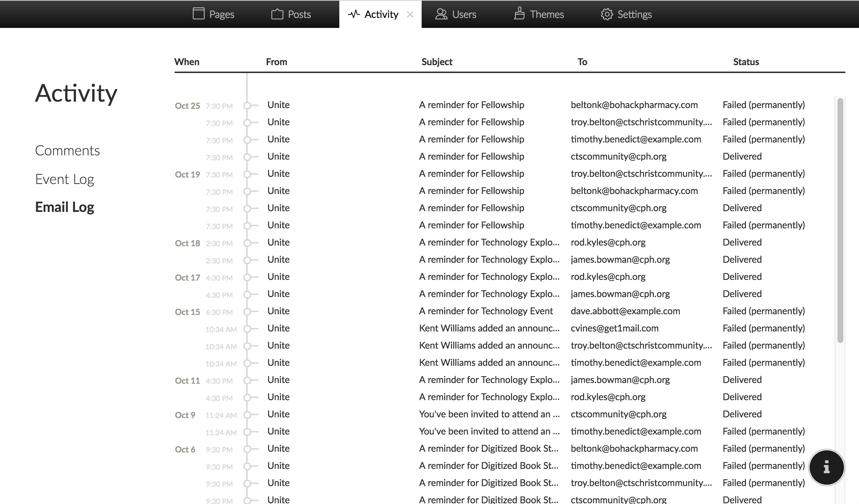This screenshot has height=504, width=859.
Task: Click the Posts folder icon
Action: (278, 14)
